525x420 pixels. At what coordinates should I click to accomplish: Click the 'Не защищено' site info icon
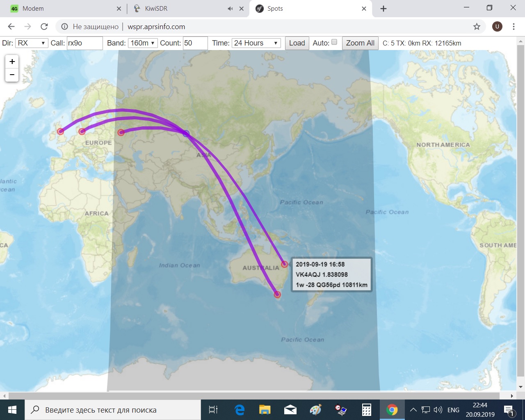coord(65,26)
